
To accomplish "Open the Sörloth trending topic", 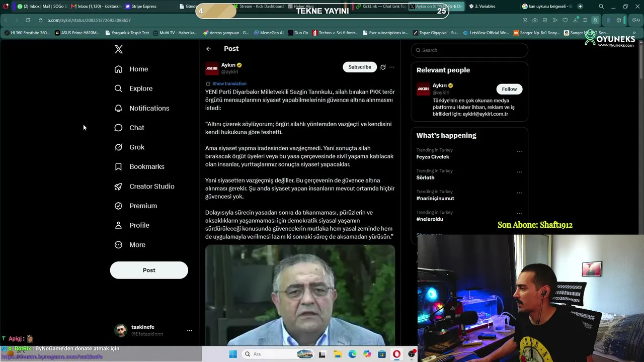I will (425, 177).
